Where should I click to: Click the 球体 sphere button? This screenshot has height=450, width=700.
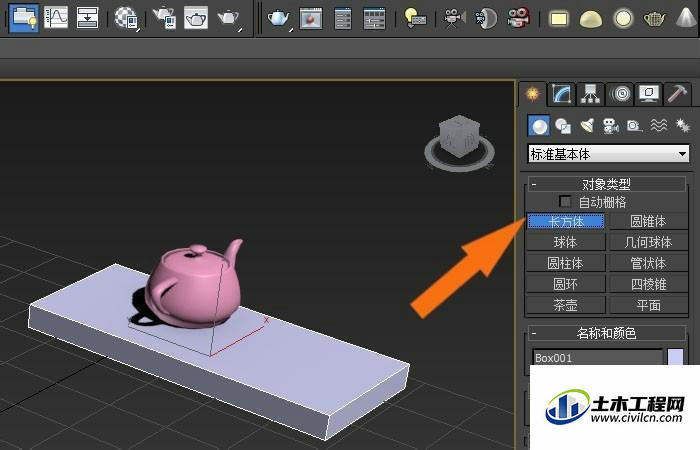point(566,242)
